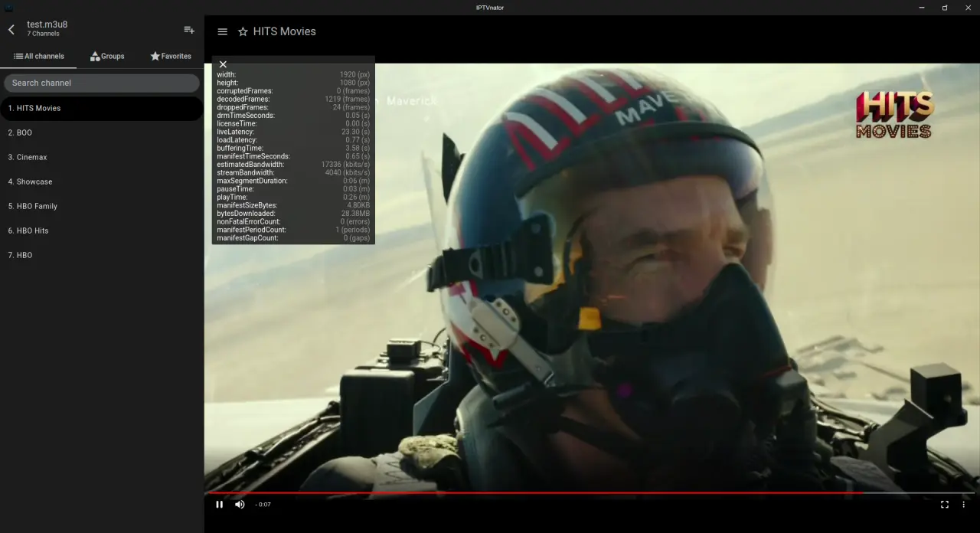Click the test.m3u8 playlist title
Viewport: 980px width, 533px height.
pyautogui.click(x=47, y=25)
